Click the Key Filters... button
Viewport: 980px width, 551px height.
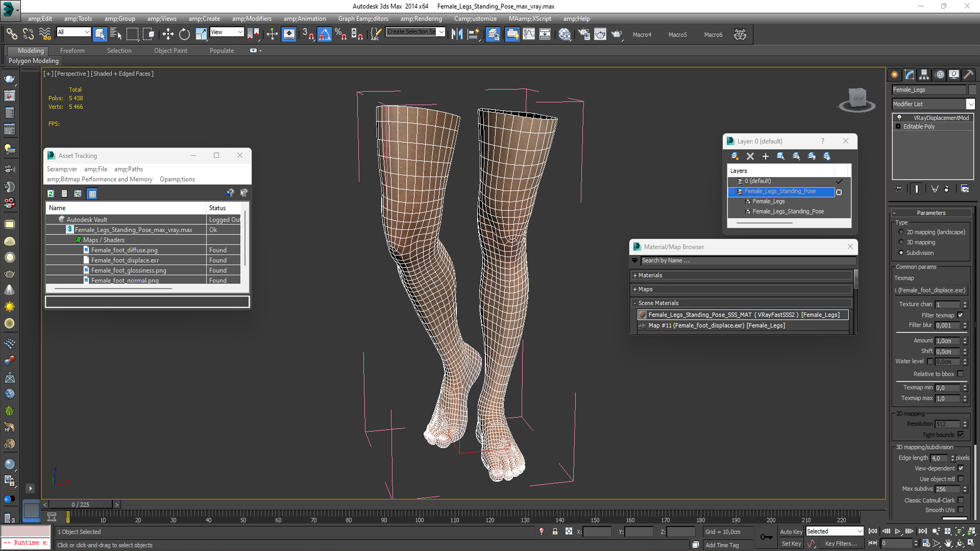(x=841, y=544)
